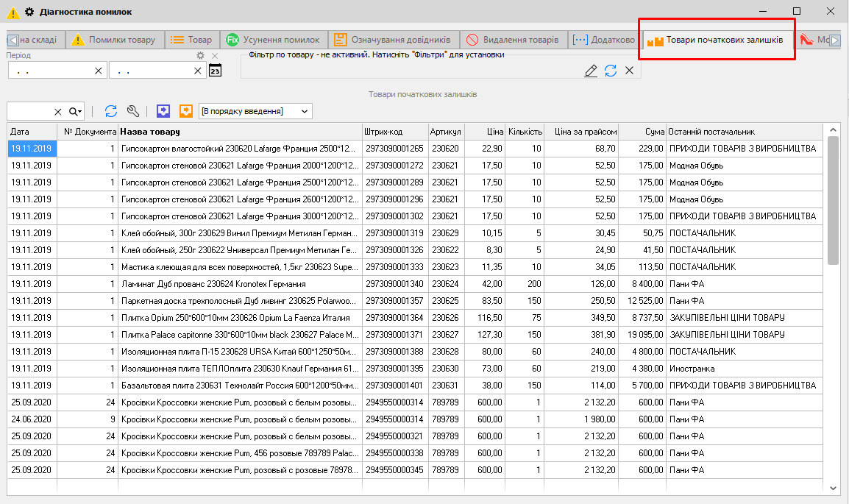The height and width of the screenshot is (504, 849).
Task: Click the vertical scrollbar of the table
Action: click(x=833, y=200)
